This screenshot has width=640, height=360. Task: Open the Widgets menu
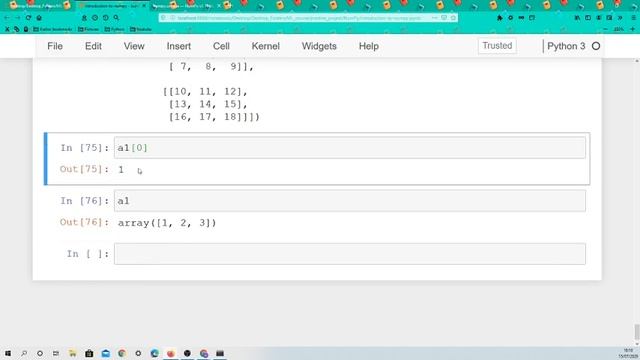(x=319, y=46)
